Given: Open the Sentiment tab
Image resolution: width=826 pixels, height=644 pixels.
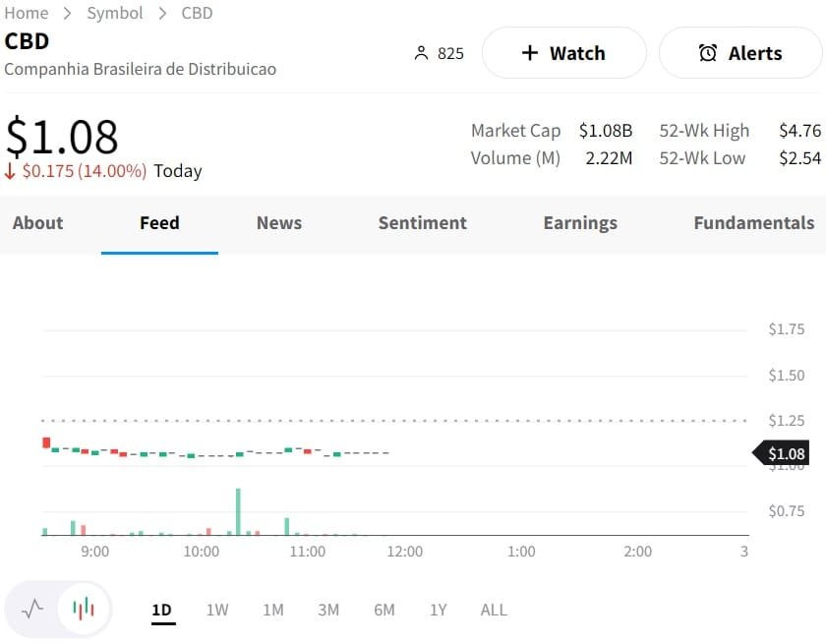Looking at the screenshot, I should pos(422,223).
